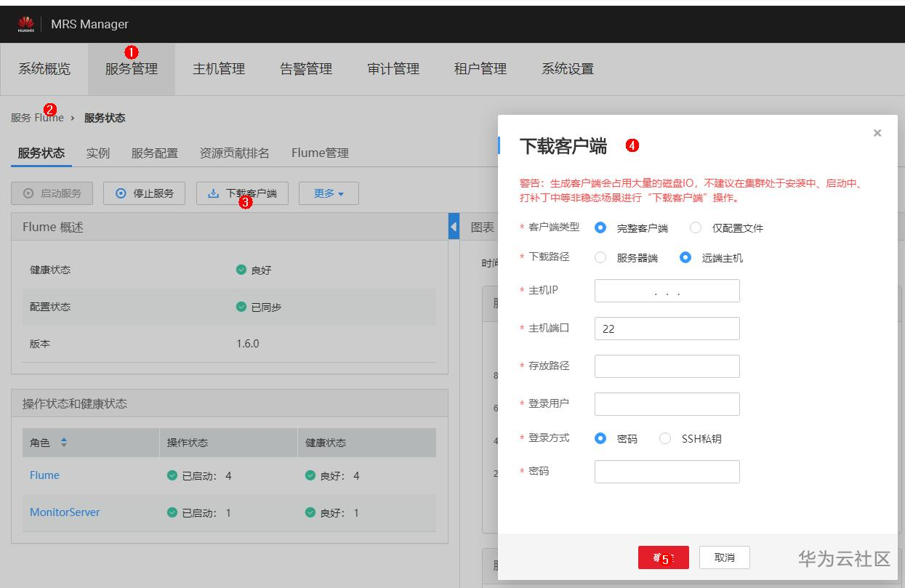The image size is (905, 588).
Task: Click the 取消 button in the dialog
Action: (x=725, y=557)
